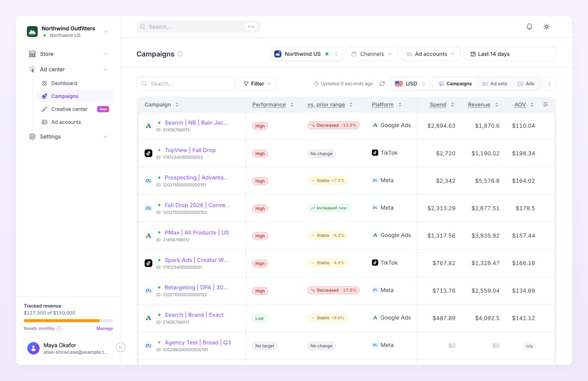Click the tracked revenue progress bar

[68, 321]
